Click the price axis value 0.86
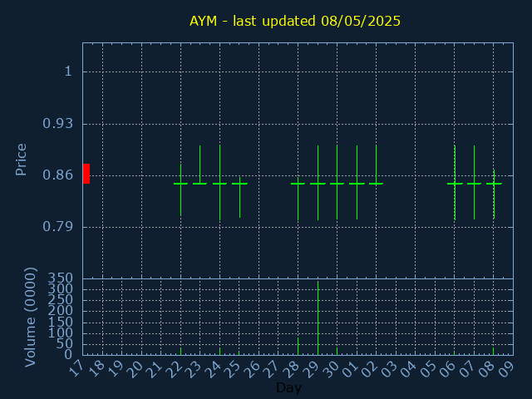532x399 pixels. pos(57,175)
